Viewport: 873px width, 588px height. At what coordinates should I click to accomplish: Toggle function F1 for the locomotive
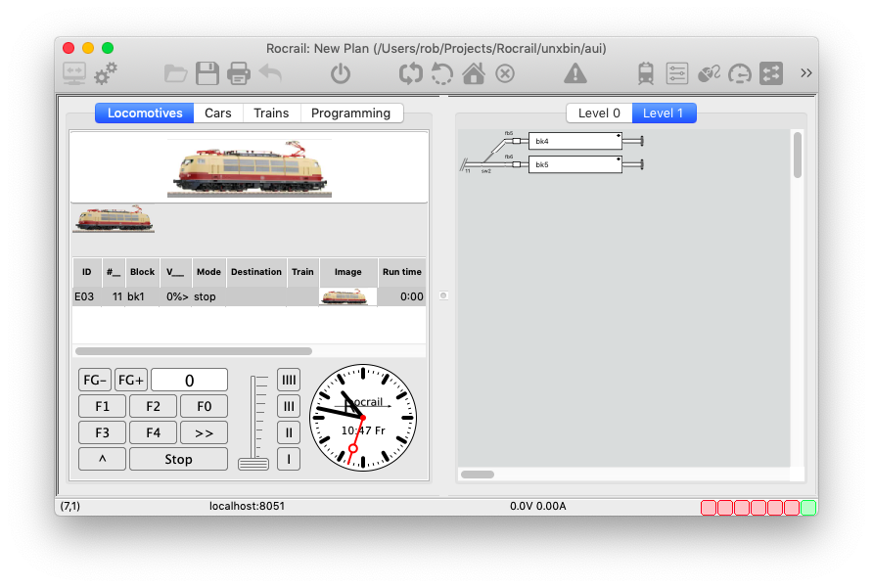click(103, 406)
